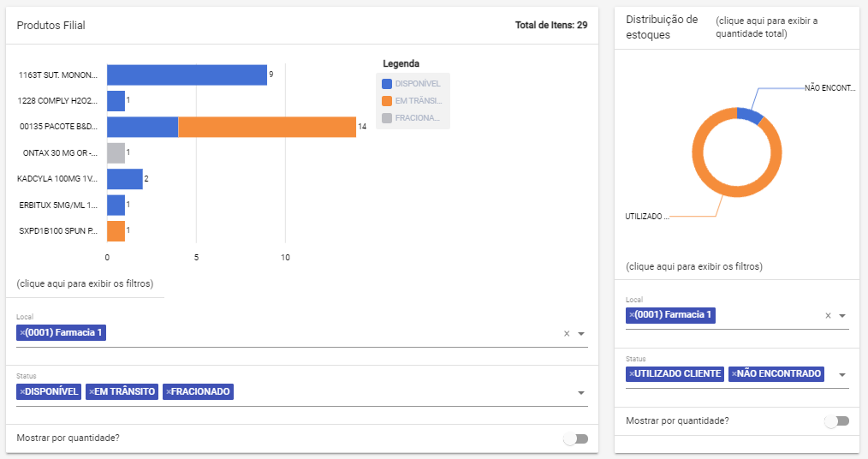Screen dimensions: 868x459
Task: Open Local dropdown in Produtos Filial
Action: point(581,334)
